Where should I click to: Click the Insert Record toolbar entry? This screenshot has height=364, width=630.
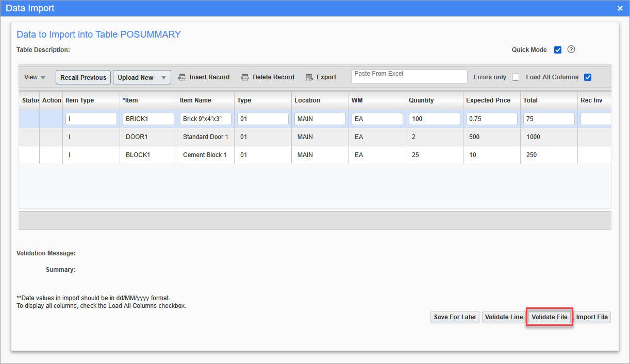pos(209,77)
